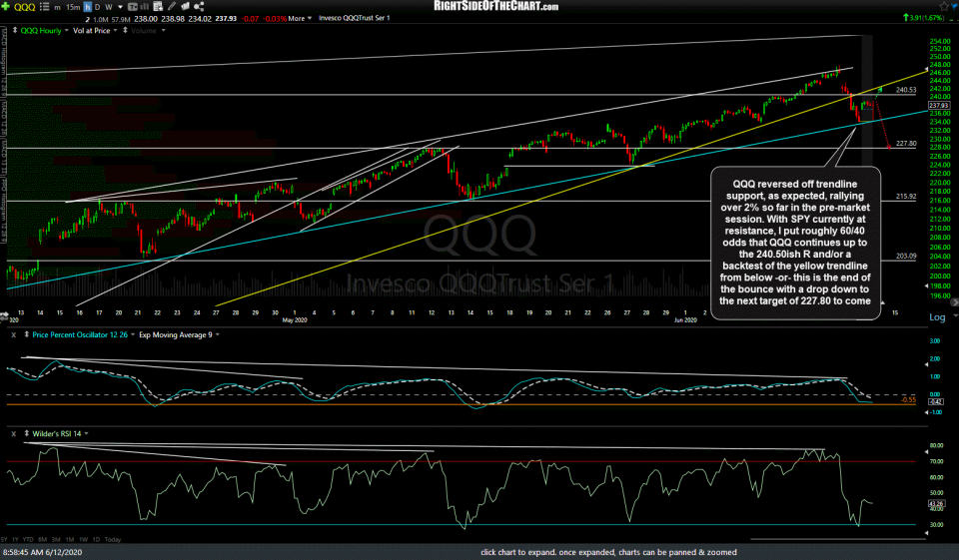Screen dimensions: 959x560
Task: Click the QQQ annotation text box
Action: point(795,243)
